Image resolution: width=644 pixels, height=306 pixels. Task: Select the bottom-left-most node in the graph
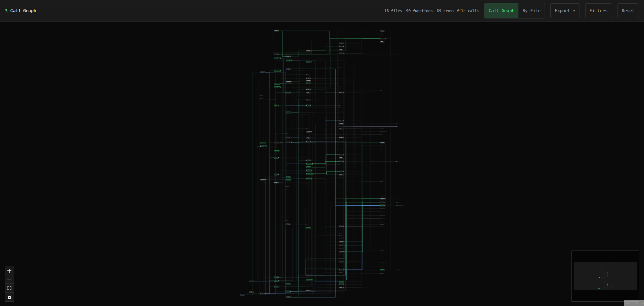click(x=242, y=295)
